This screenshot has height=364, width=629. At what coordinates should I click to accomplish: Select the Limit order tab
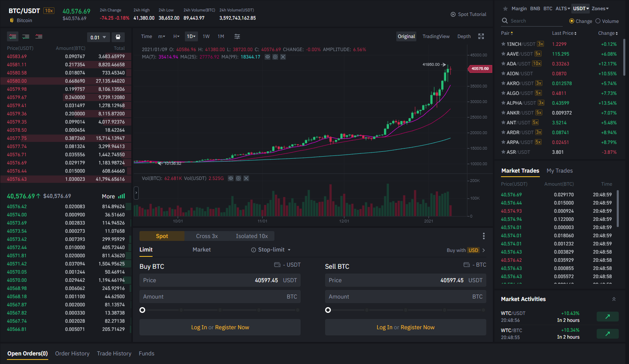[x=146, y=250]
